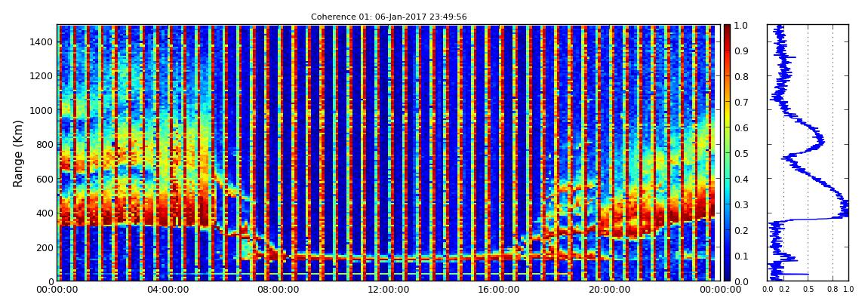Click the 0.1 colorbar tick label
The image size is (868, 307).
[x=740, y=256]
